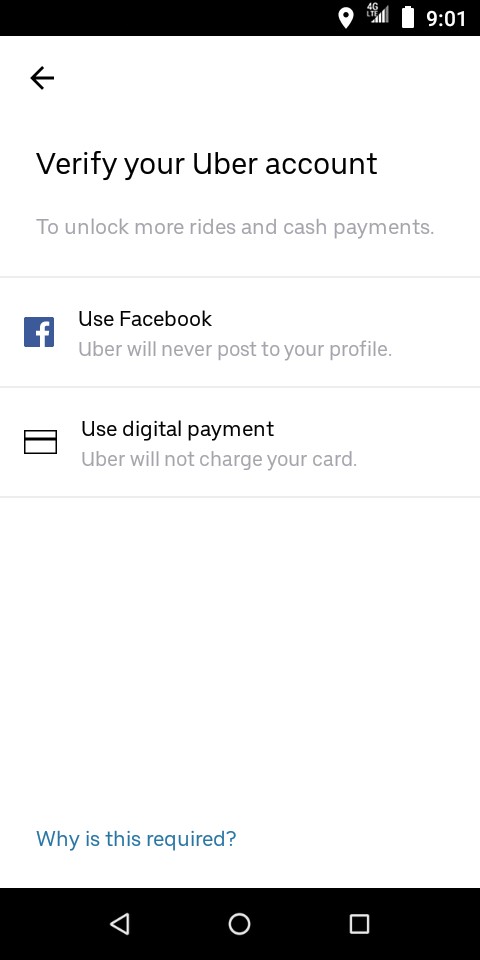480x960 pixels.
Task: Click the 'Verify your Uber account' heading
Action: [207, 165]
